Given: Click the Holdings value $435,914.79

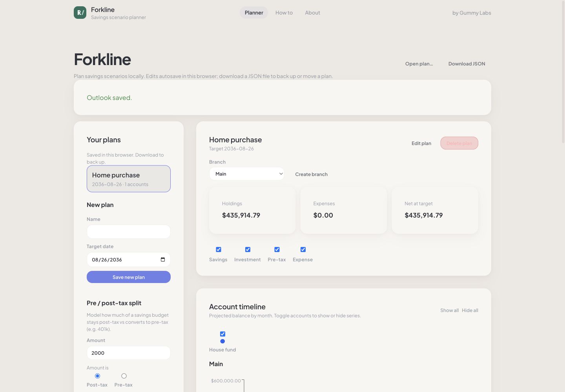Looking at the screenshot, I should [241, 215].
